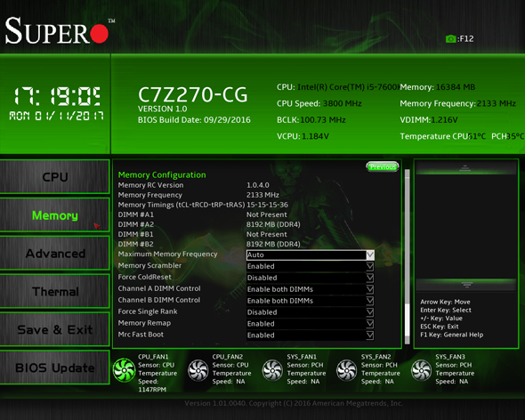525x420 pixels.
Task: Open Save & Exit section
Action: pos(55,329)
